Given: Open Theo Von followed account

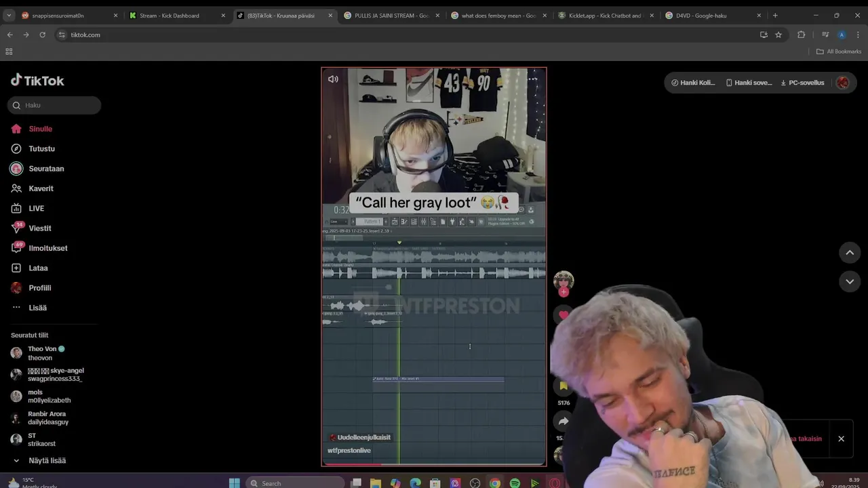Looking at the screenshot, I should (46, 353).
